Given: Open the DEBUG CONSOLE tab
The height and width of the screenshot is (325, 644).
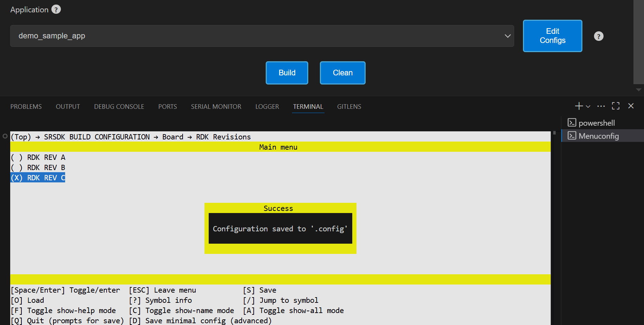Looking at the screenshot, I should 119,107.
